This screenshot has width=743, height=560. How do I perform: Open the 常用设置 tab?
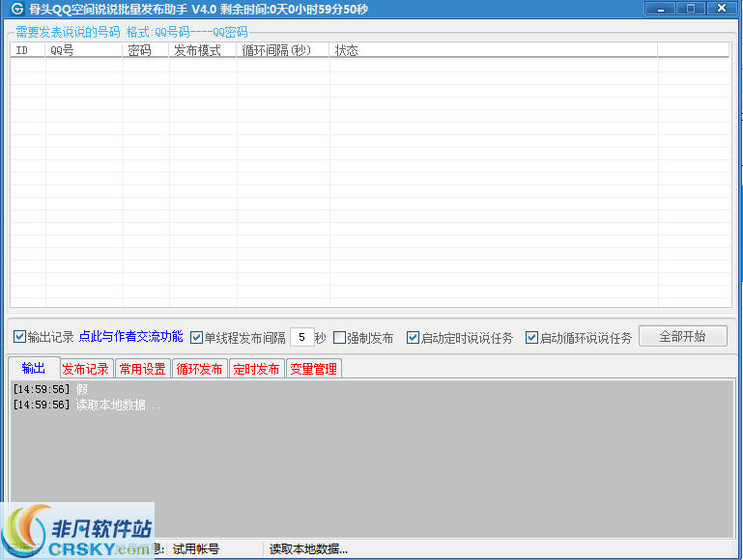tap(142, 369)
